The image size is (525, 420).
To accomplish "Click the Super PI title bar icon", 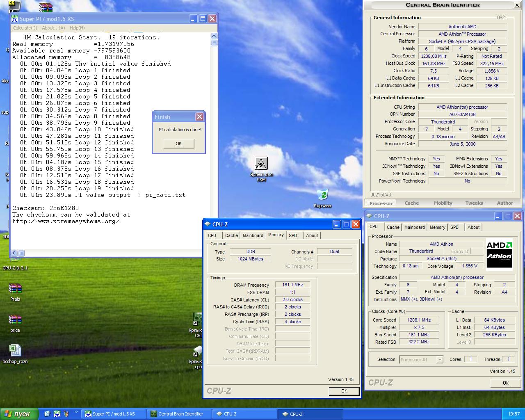I will [x=15, y=19].
